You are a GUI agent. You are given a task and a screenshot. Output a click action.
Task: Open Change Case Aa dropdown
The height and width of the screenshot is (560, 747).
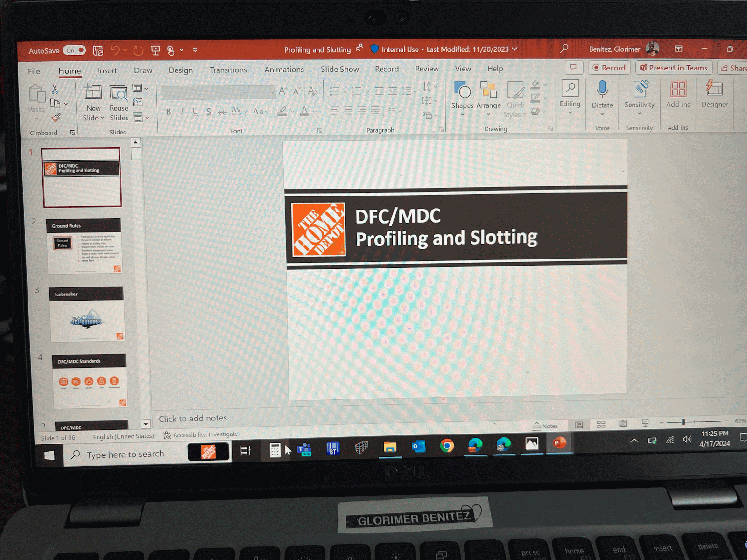pyautogui.click(x=261, y=112)
